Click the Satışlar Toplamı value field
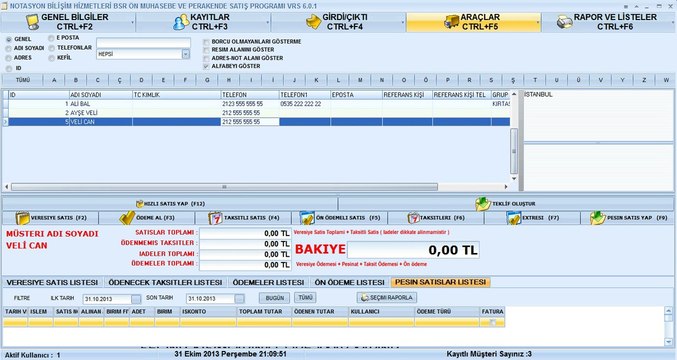677x360 pixels. (245, 233)
